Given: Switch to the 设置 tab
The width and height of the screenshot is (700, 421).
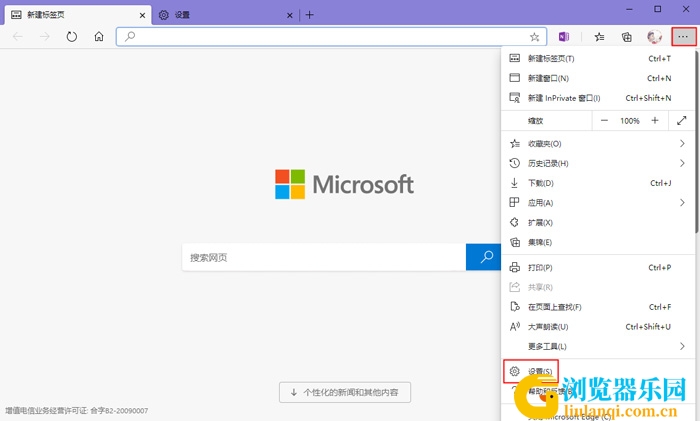Looking at the screenshot, I should coord(226,15).
